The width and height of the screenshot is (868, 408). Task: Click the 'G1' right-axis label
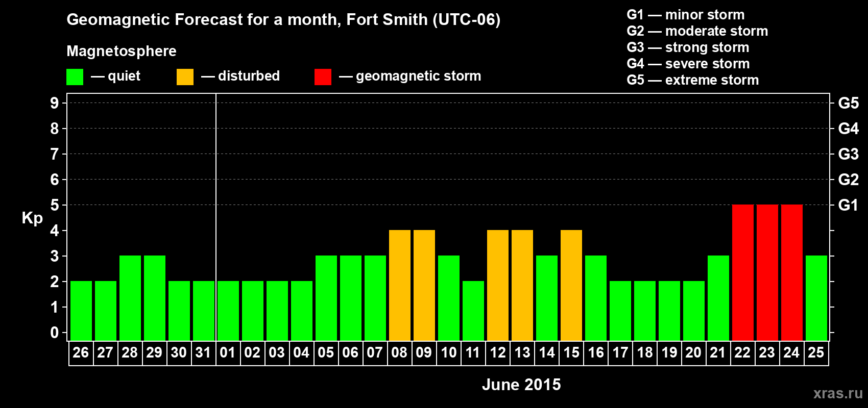[849, 205]
